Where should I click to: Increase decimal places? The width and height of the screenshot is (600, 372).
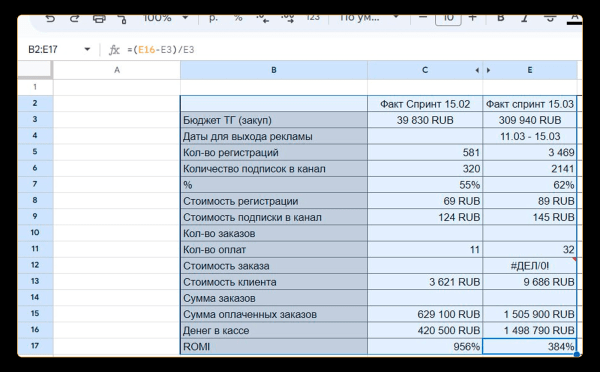point(287,18)
